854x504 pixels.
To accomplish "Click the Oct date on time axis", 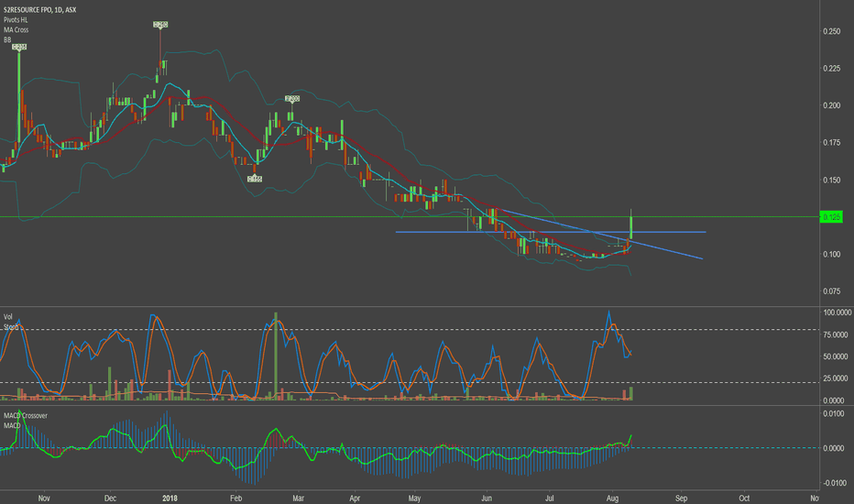I will point(744,498).
